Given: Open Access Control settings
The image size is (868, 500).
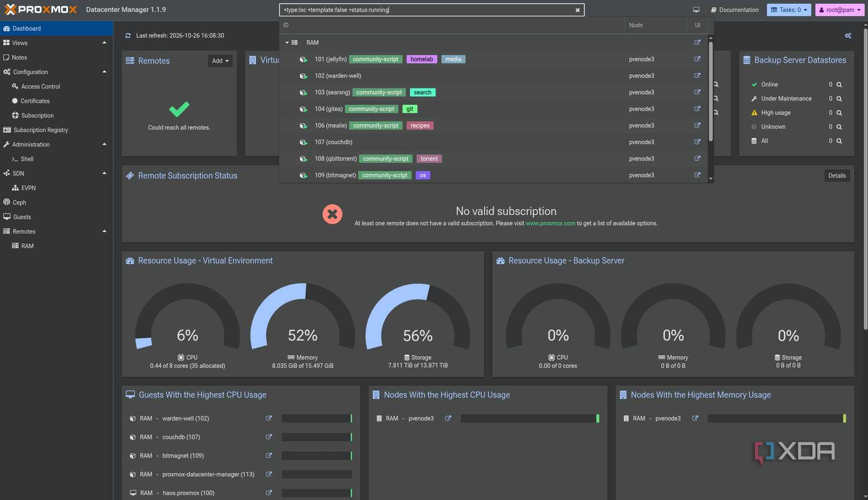Looking at the screenshot, I should (x=56, y=86).
